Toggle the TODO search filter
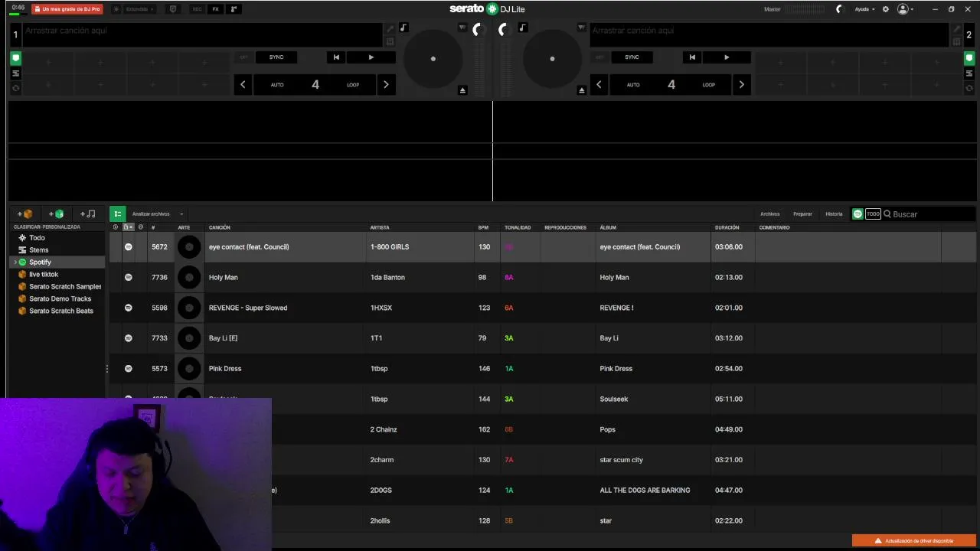This screenshot has width=980, height=551. coord(873,214)
